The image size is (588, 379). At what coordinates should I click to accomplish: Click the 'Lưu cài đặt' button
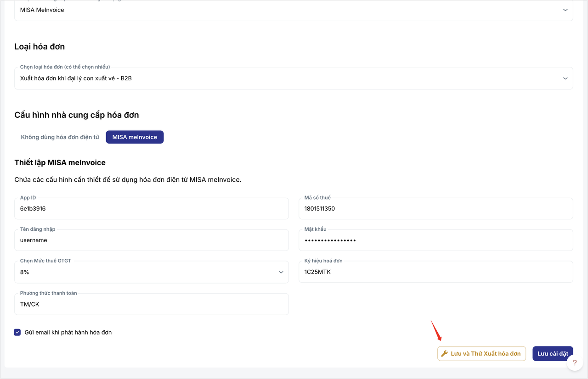(x=553, y=354)
